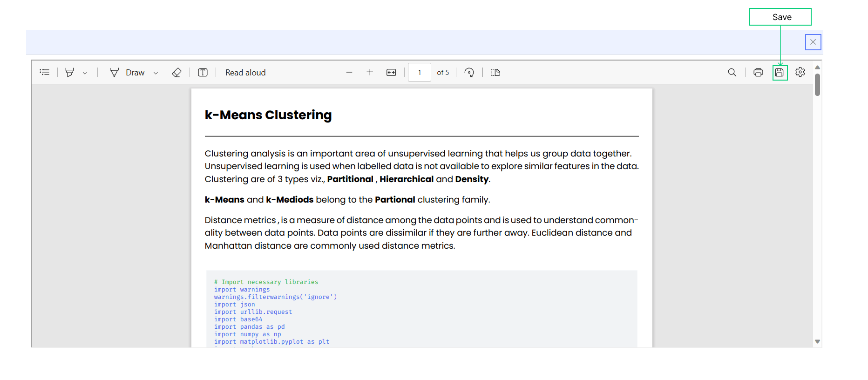Image resolution: width=868 pixels, height=380 pixels.
Task: Print the PDF document
Action: coord(758,72)
